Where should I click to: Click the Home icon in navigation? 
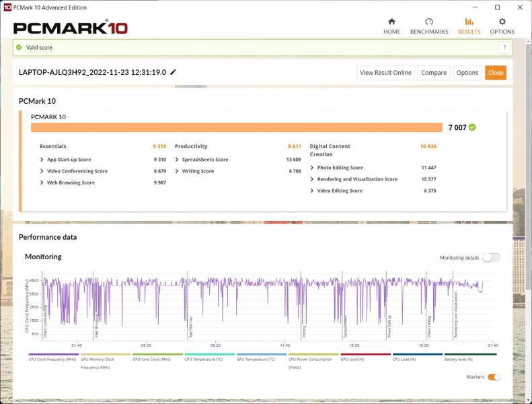[x=391, y=22]
